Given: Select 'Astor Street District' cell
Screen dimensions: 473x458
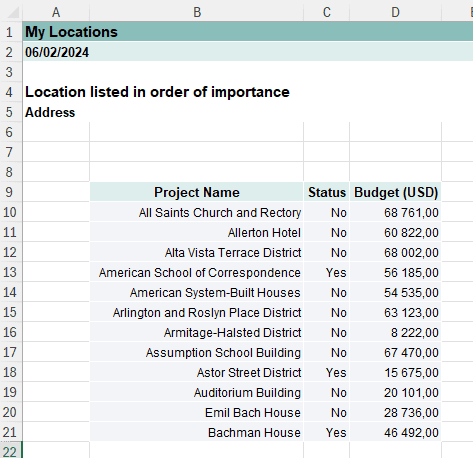Looking at the screenshot, I should (197, 372).
